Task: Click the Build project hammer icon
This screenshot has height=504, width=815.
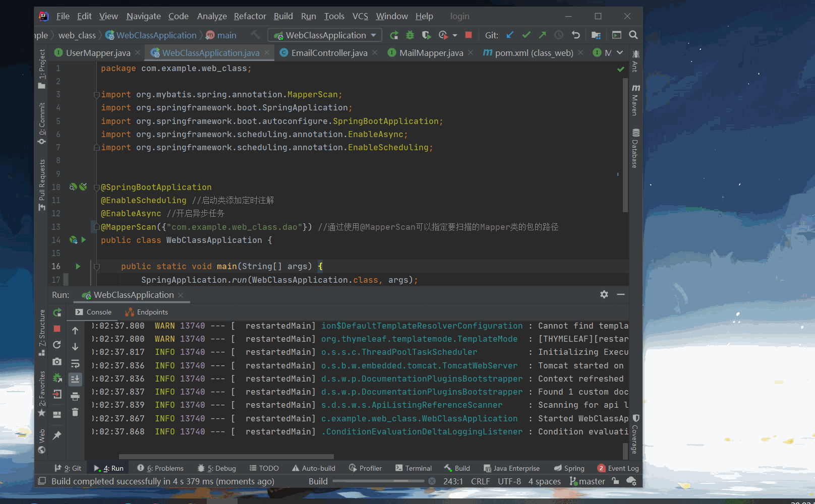Action: (256, 35)
